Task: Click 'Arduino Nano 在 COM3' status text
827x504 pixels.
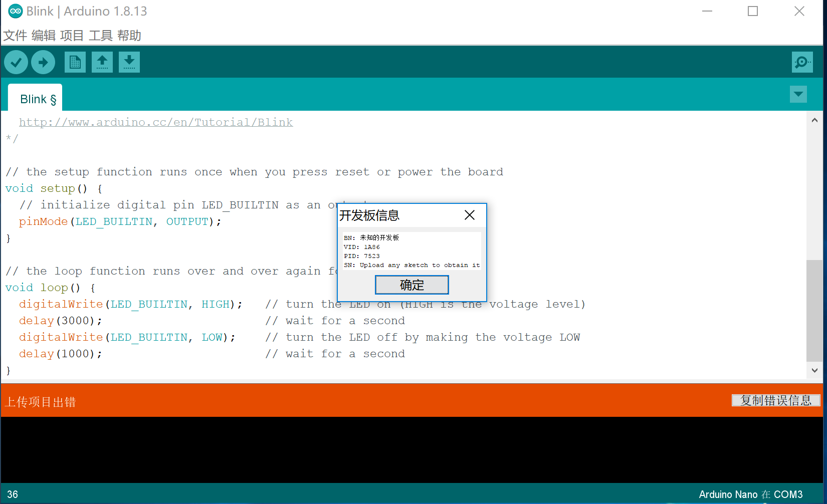Action: pyautogui.click(x=751, y=494)
